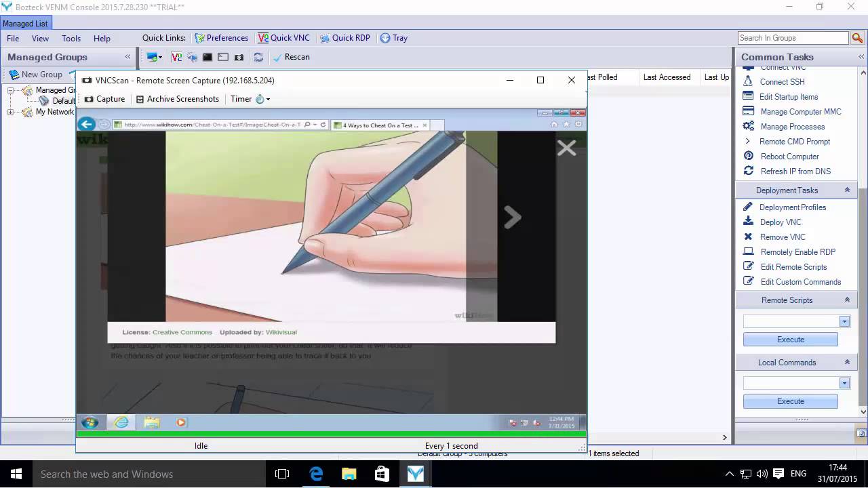Open File Explorer from the Windows taskbar
The image size is (868, 488).
tap(349, 474)
